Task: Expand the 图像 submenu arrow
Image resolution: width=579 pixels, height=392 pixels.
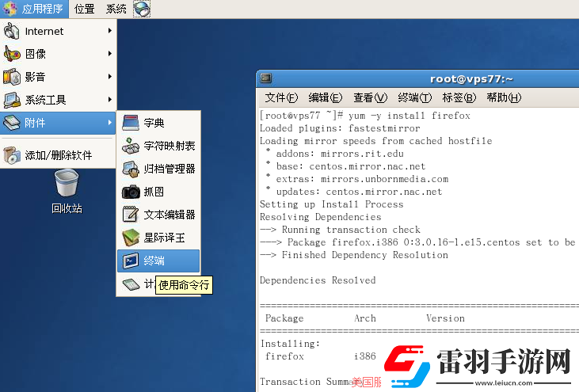Action: click(109, 54)
